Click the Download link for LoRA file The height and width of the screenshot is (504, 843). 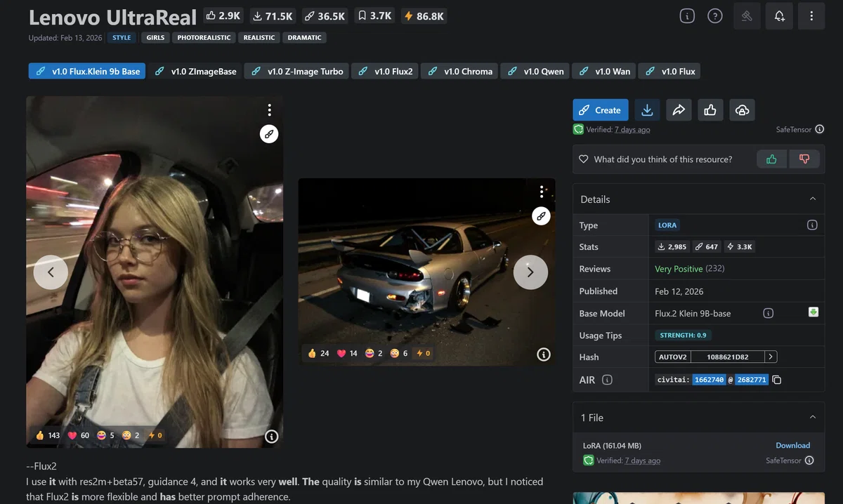pyautogui.click(x=792, y=445)
